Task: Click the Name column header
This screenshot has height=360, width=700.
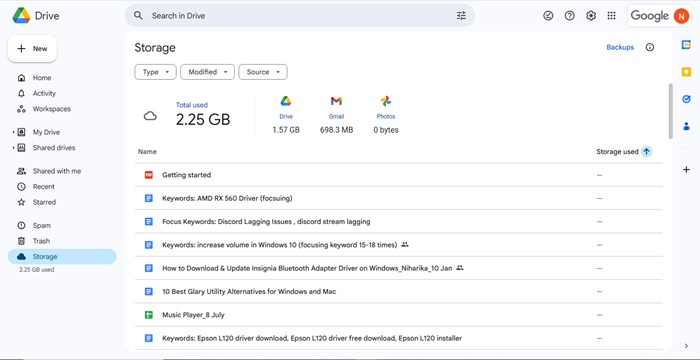Action: [x=147, y=152]
